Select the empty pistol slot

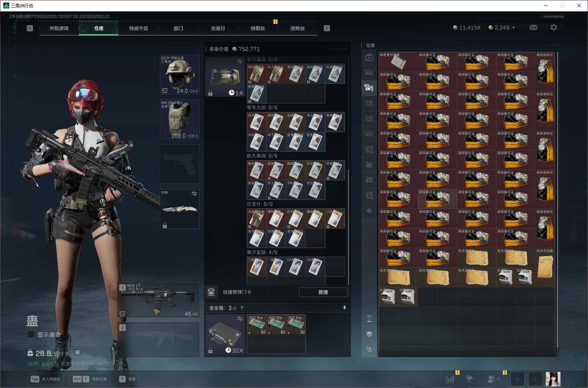(179, 164)
